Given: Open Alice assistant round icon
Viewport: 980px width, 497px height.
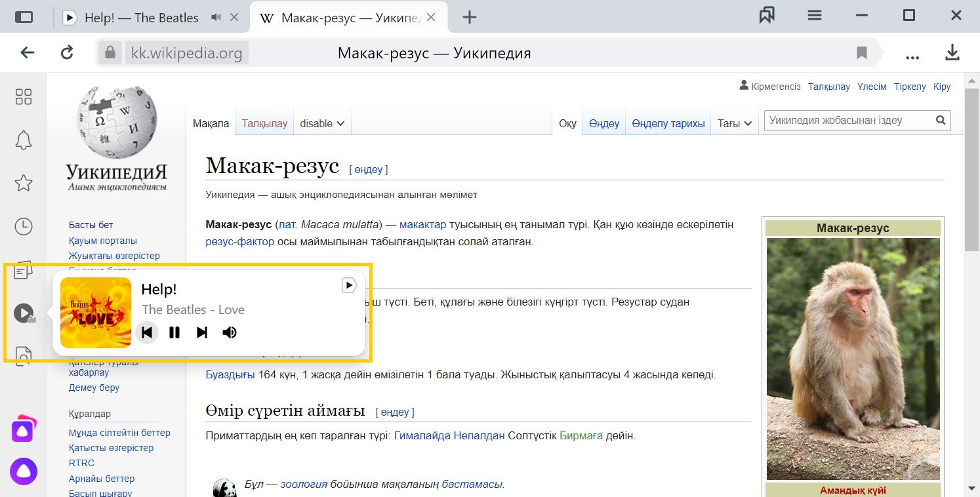Looking at the screenshot, I should coord(24,471).
